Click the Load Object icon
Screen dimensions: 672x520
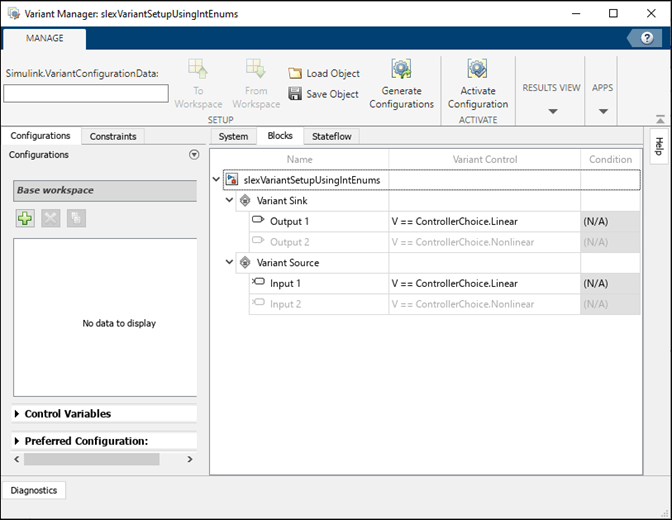click(295, 74)
